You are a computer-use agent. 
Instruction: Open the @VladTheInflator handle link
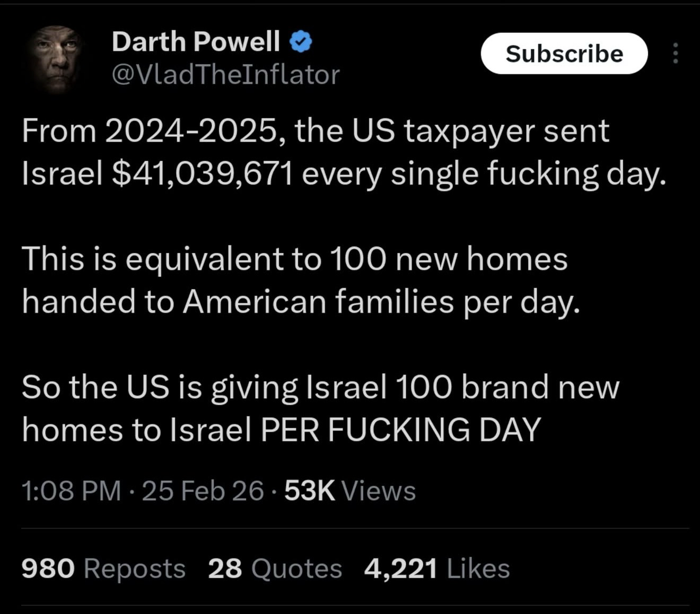(x=225, y=75)
